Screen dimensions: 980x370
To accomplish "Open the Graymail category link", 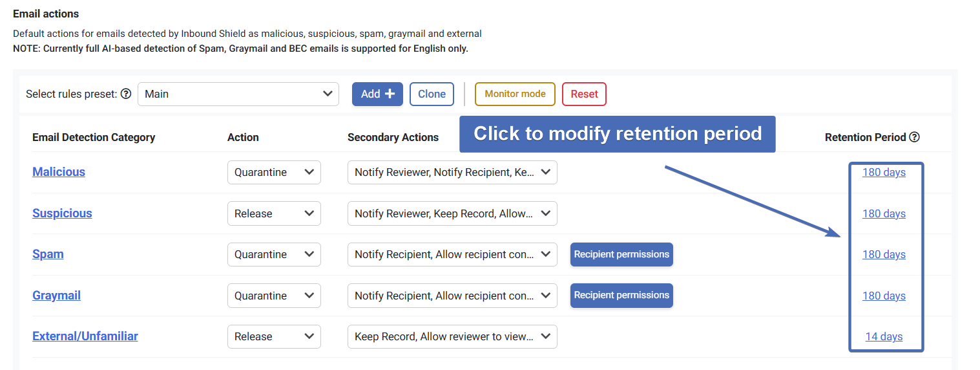I will (56, 296).
